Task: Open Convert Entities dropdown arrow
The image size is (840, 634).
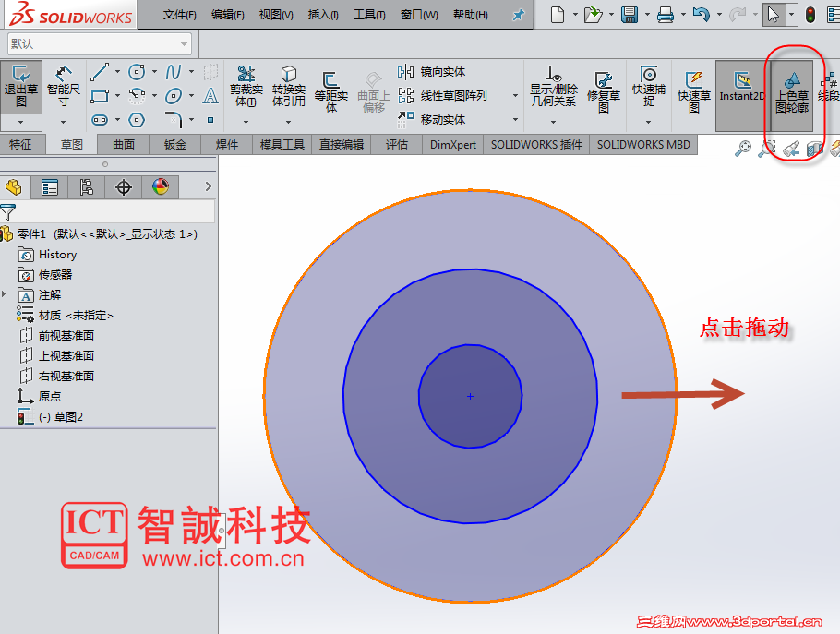Action: click(x=289, y=123)
